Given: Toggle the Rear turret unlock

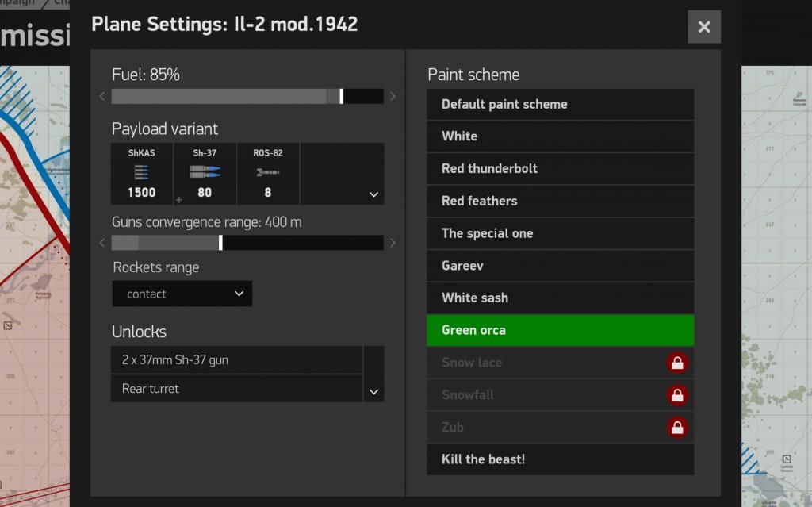Looking at the screenshot, I should pyautogui.click(x=236, y=389).
